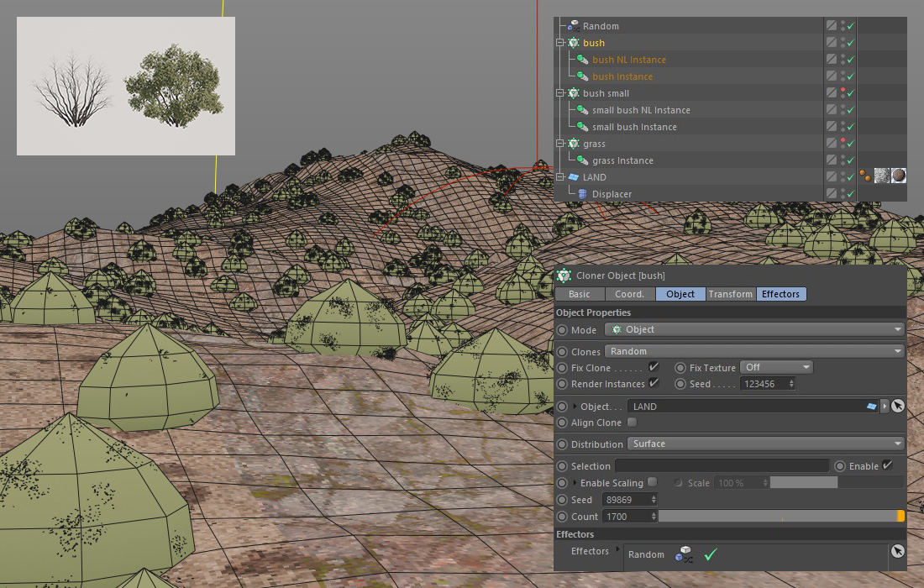Open the Distribution dropdown set to Surface
Image resolution: width=924 pixels, height=588 pixels.
point(766,444)
